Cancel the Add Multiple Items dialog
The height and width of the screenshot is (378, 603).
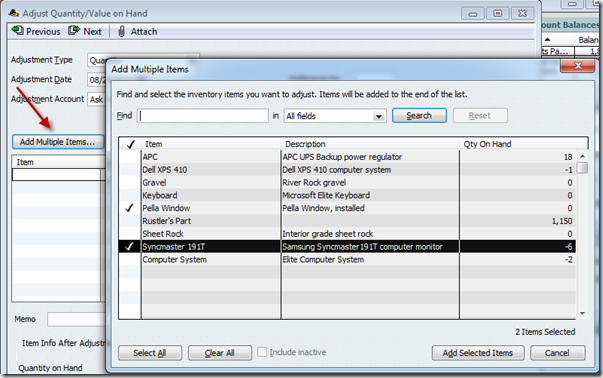click(x=557, y=353)
